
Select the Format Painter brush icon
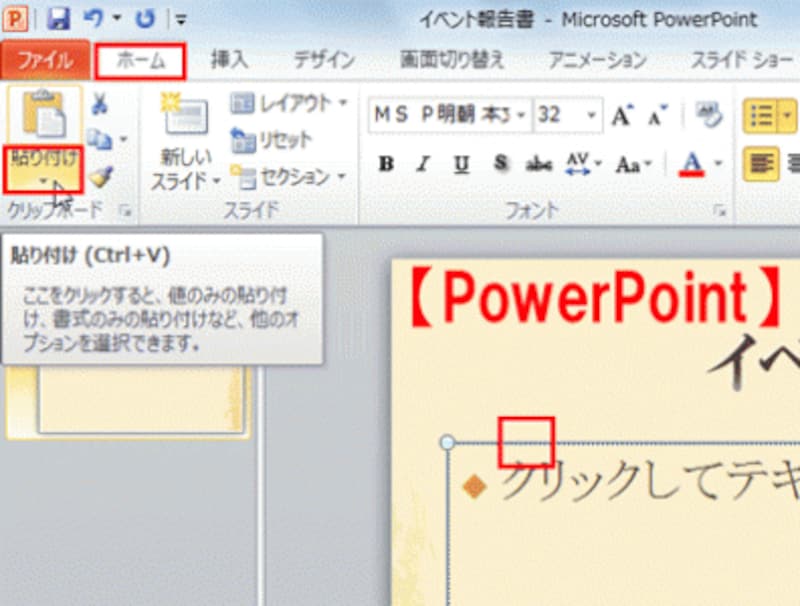point(101,176)
